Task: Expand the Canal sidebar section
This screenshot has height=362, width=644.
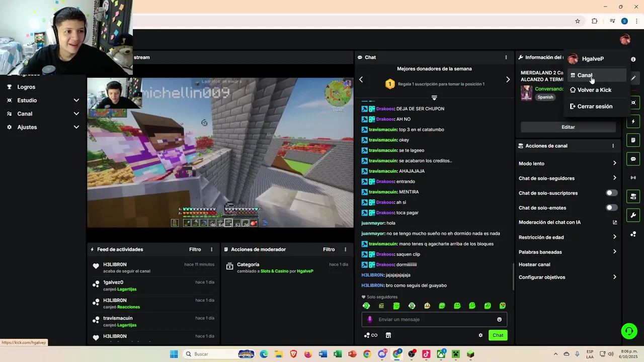Action: click(x=43, y=114)
